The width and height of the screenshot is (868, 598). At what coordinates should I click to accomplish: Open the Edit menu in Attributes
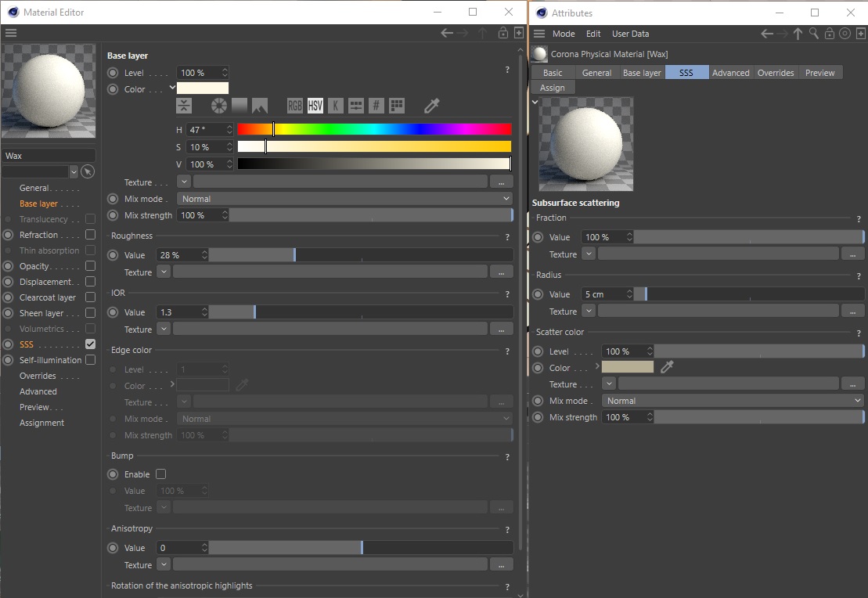[593, 34]
